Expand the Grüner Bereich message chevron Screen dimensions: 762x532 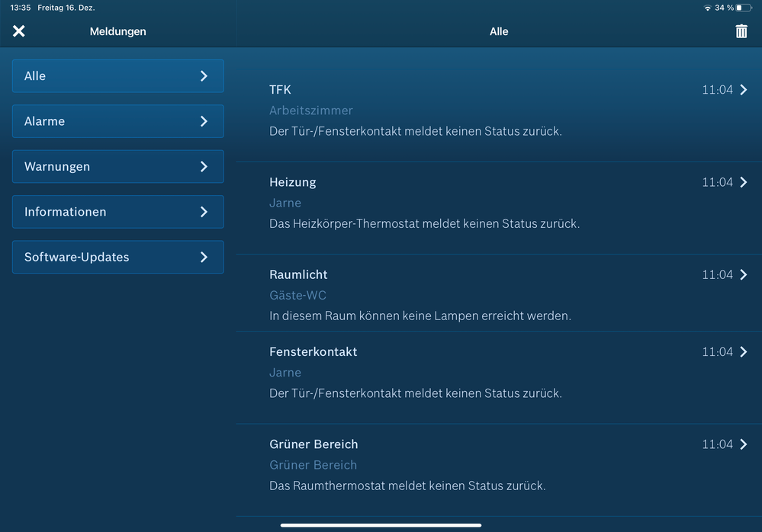click(743, 444)
